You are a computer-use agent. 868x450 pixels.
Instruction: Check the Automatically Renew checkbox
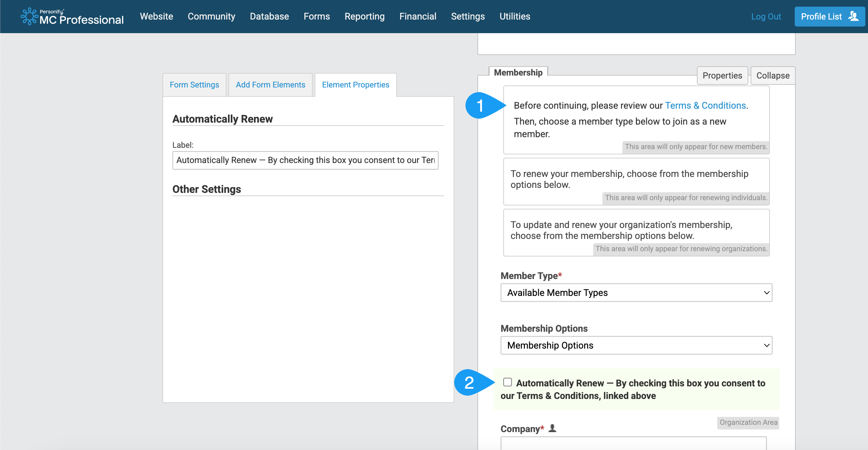(x=507, y=382)
